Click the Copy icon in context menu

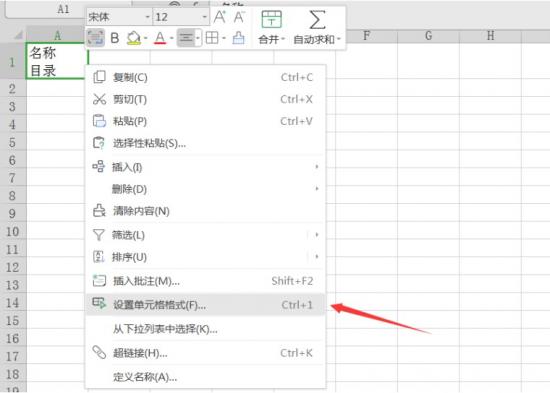coord(99,77)
